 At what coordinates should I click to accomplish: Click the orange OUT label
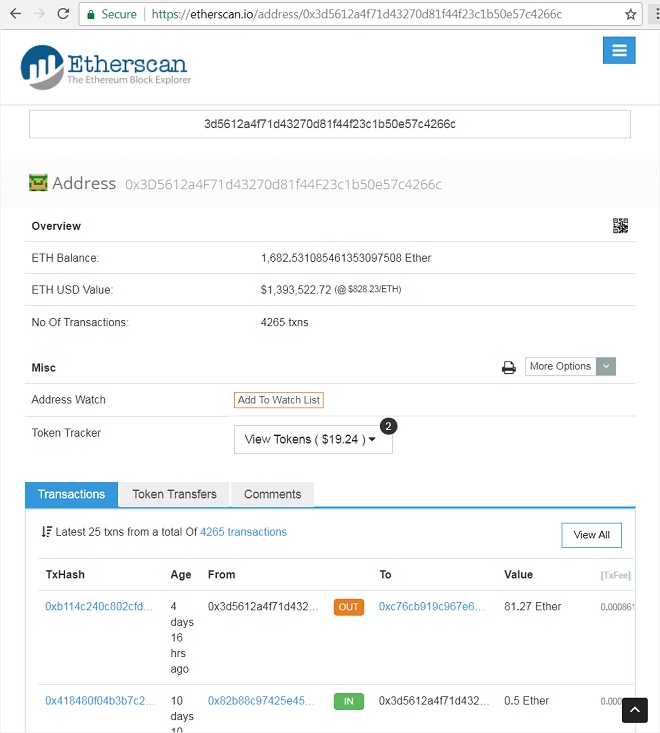pyautogui.click(x=349, y=607)
